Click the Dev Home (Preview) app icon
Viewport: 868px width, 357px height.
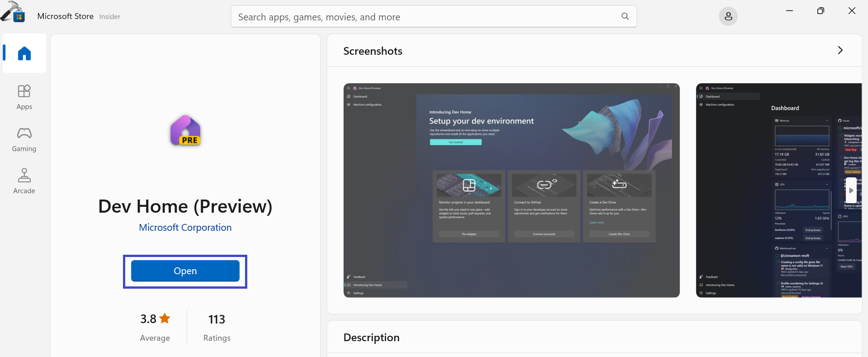point(185,131)
